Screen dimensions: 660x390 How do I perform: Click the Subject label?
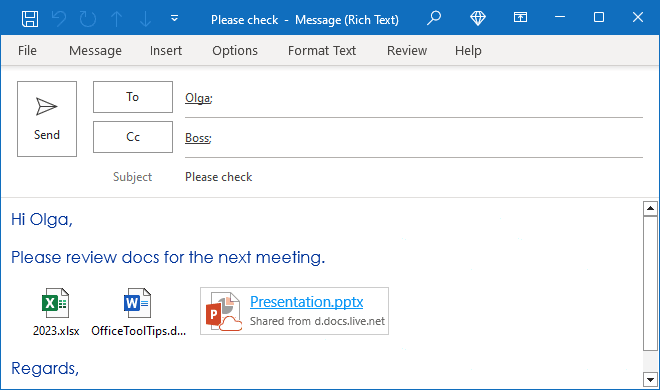132,177
